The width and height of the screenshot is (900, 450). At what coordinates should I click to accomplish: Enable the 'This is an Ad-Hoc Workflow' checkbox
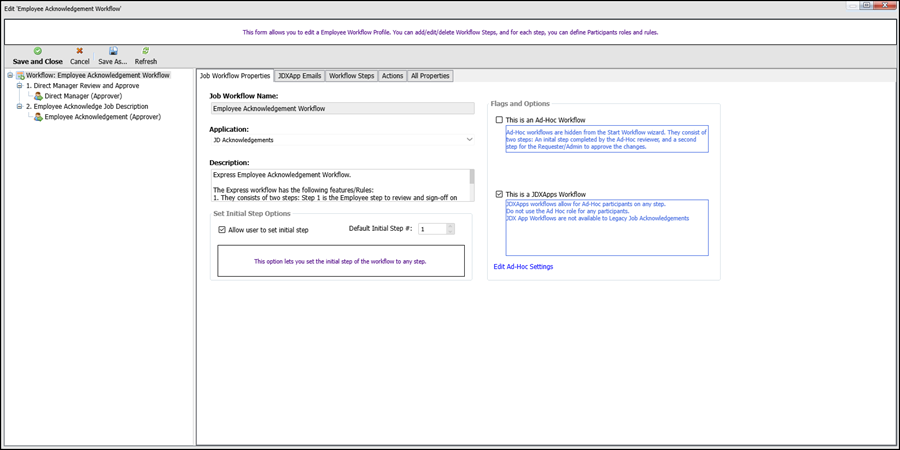point(500,120)
